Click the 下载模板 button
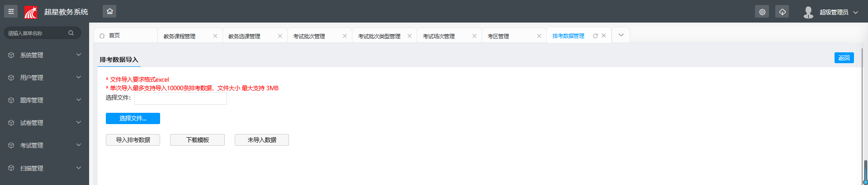Viewport: 868px width, 185px height. (x=197, y=140)
